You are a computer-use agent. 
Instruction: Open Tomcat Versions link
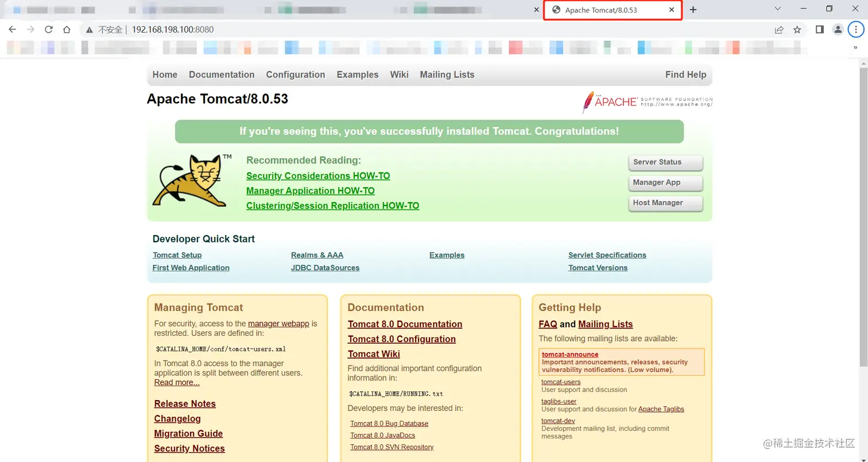coord(598,267)
